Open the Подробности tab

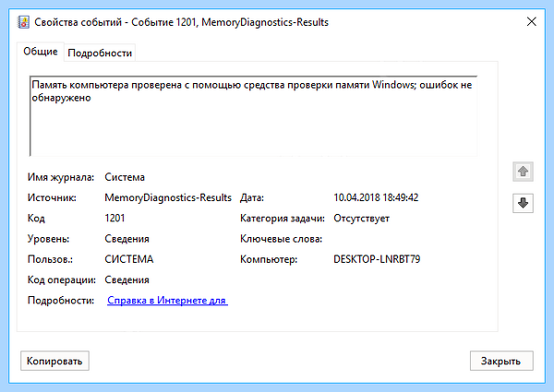pos(100,53)
